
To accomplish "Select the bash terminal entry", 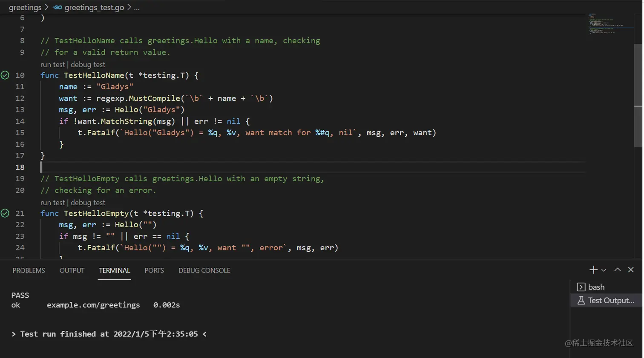I will coord(606,287).
